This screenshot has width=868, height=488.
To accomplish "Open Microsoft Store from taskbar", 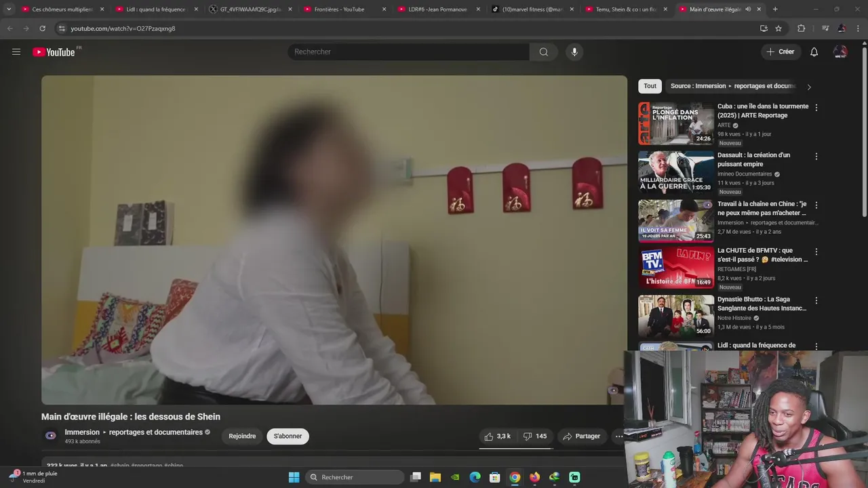I will (495, 477).
